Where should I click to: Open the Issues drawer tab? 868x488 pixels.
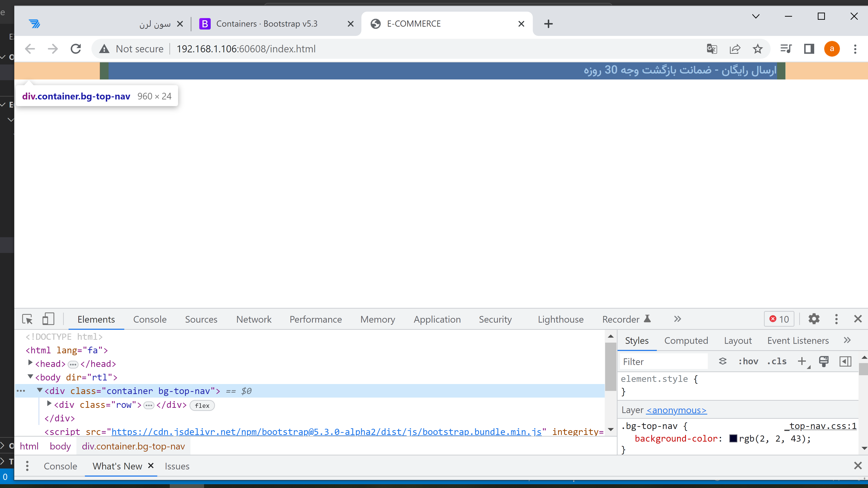click(177, 466)
